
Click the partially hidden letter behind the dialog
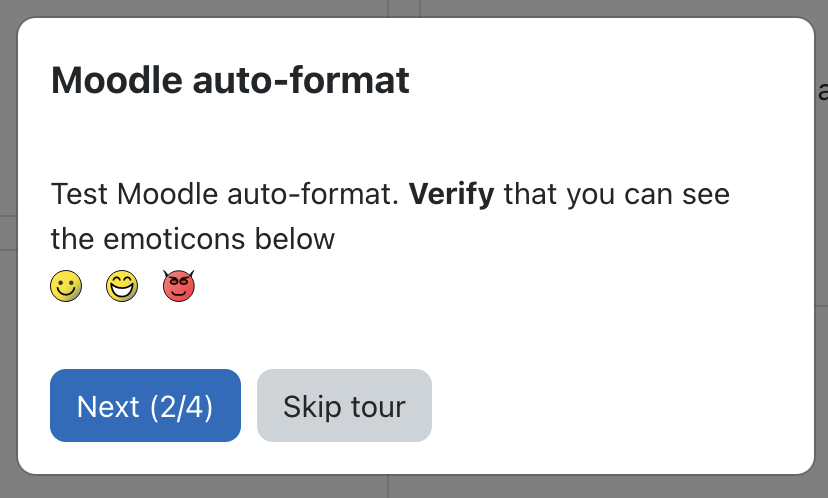click(x=823, y=91)
